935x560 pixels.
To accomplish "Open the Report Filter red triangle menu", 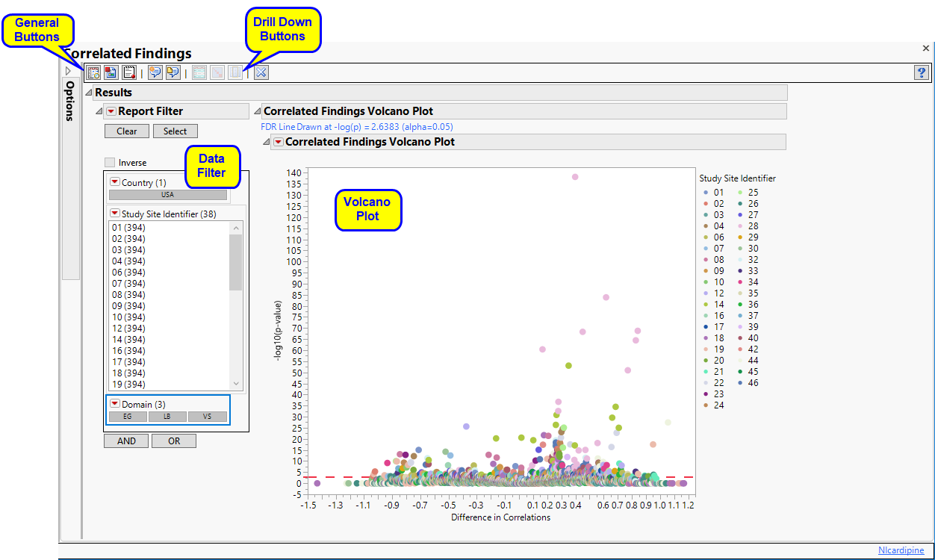I will [x=111, y=111].
